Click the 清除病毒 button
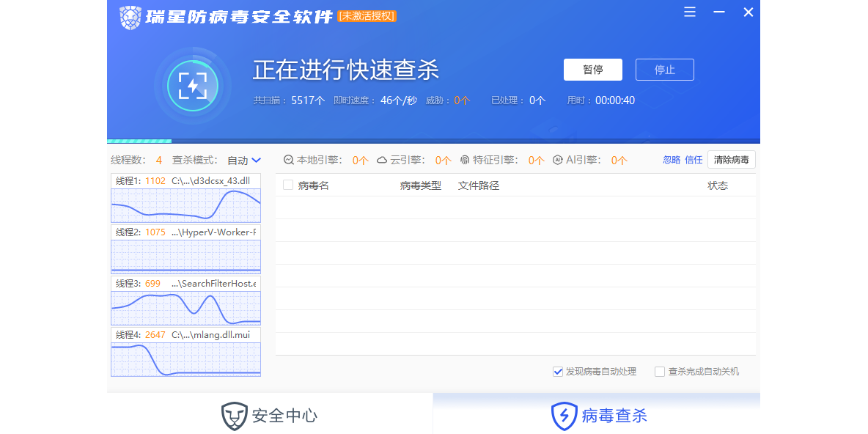 tap(731, 160)
